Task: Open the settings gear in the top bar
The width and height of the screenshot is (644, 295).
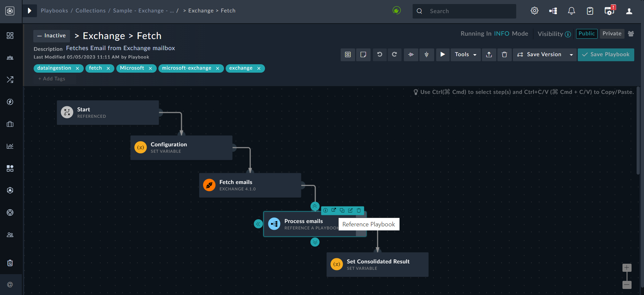Action: click(534, 11)
